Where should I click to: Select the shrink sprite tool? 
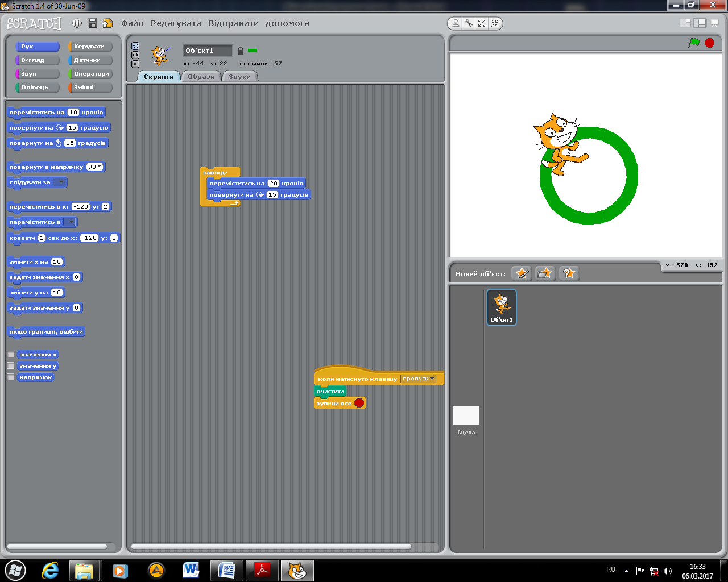[495, 23]
